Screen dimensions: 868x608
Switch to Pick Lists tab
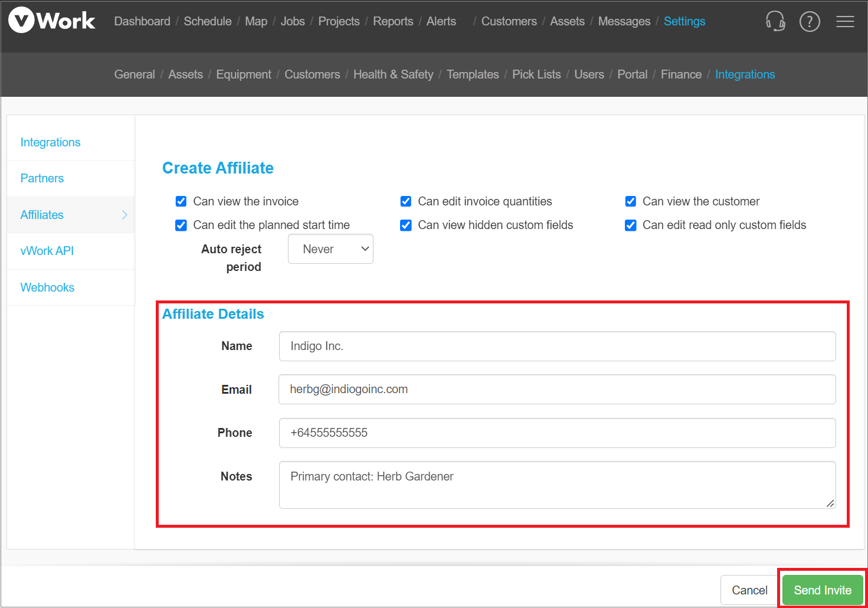pyautogui.click(x=536, y=74)
